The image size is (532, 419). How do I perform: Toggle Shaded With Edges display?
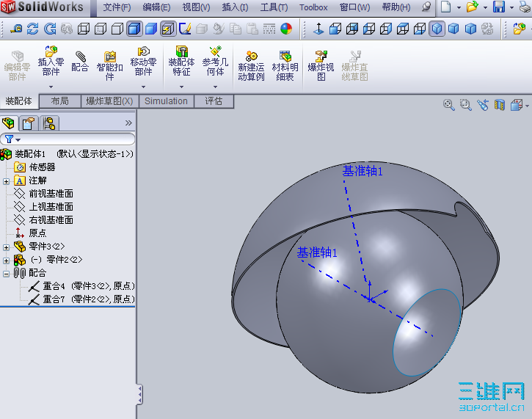coord(134,29)
